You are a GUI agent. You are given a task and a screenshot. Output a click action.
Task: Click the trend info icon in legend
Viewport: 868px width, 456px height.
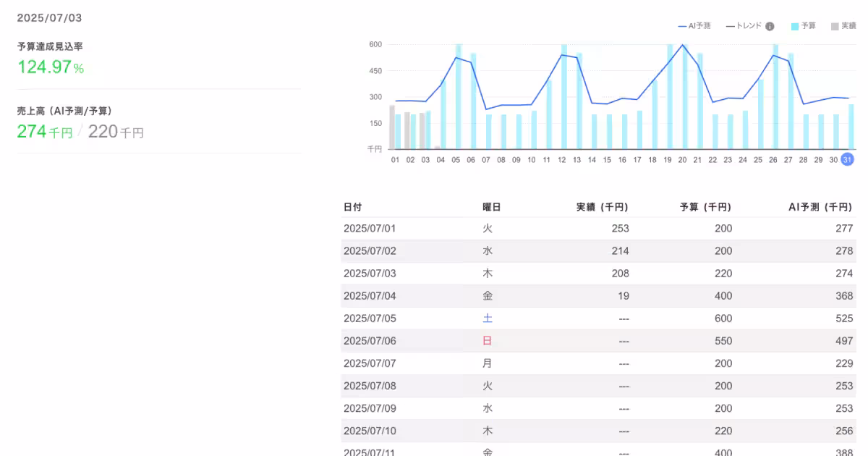pos(770,27)
